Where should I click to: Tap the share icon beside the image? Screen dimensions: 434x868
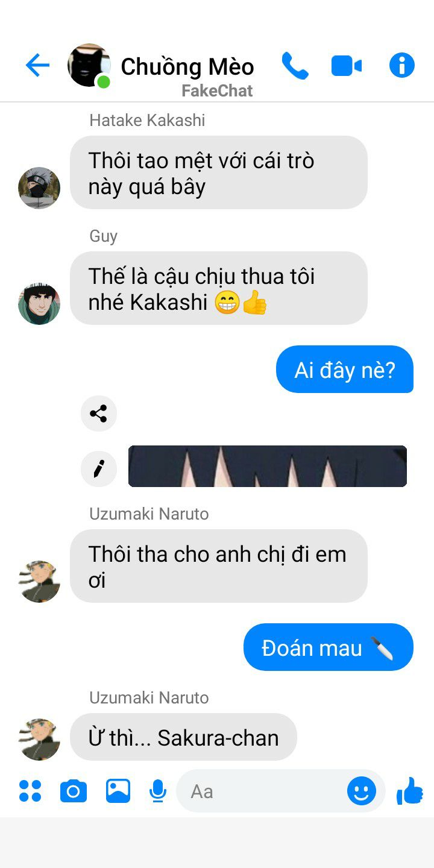(99, 414)
